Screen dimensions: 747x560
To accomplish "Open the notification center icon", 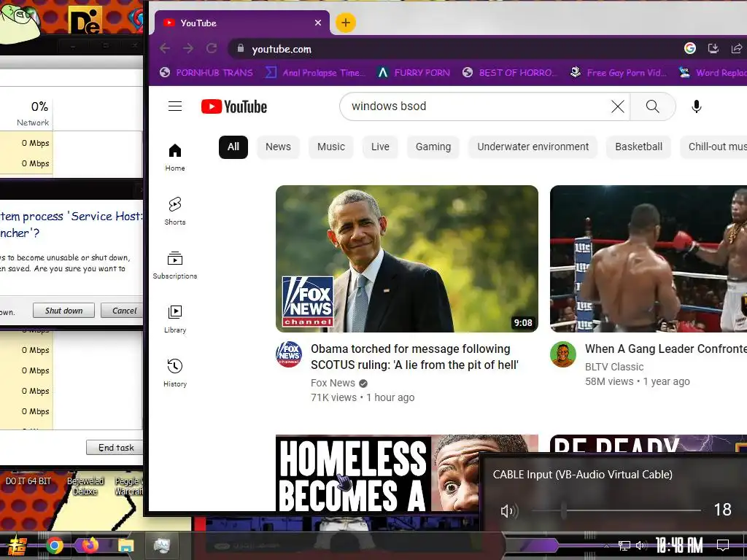I will [x=723, y=545].
